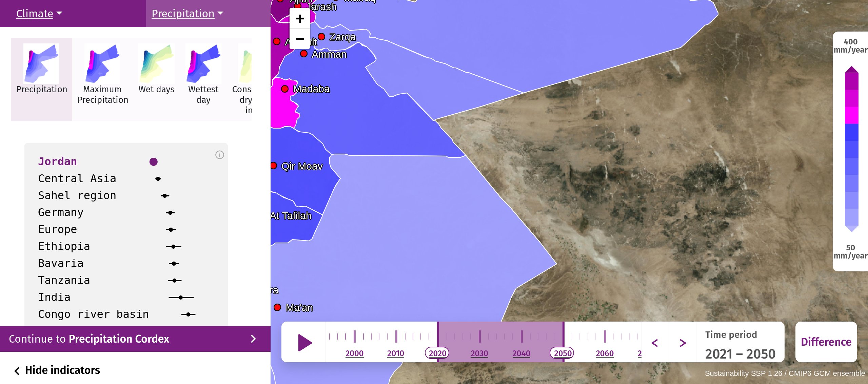This screenshot has height=384, width=868.
Task: Go to next time period
Action: [683, 343]
